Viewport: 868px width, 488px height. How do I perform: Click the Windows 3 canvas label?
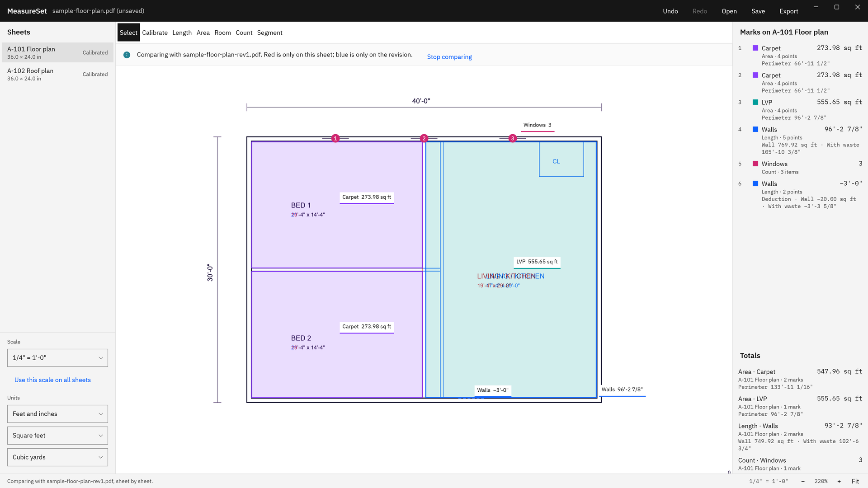[538, 125]
